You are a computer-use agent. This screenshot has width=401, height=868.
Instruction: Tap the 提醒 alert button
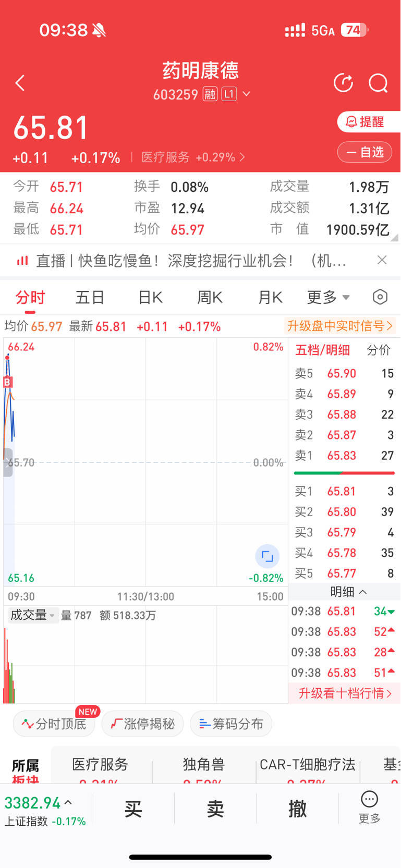pos(368,122)
